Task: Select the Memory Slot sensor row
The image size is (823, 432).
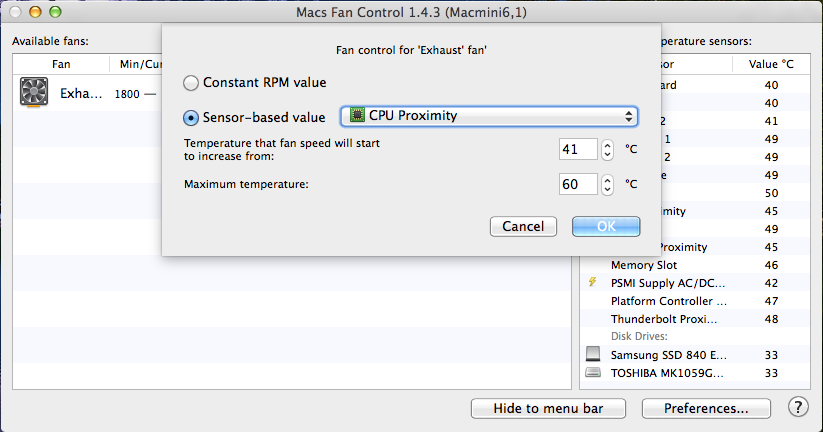Action: tap(695, 265)
